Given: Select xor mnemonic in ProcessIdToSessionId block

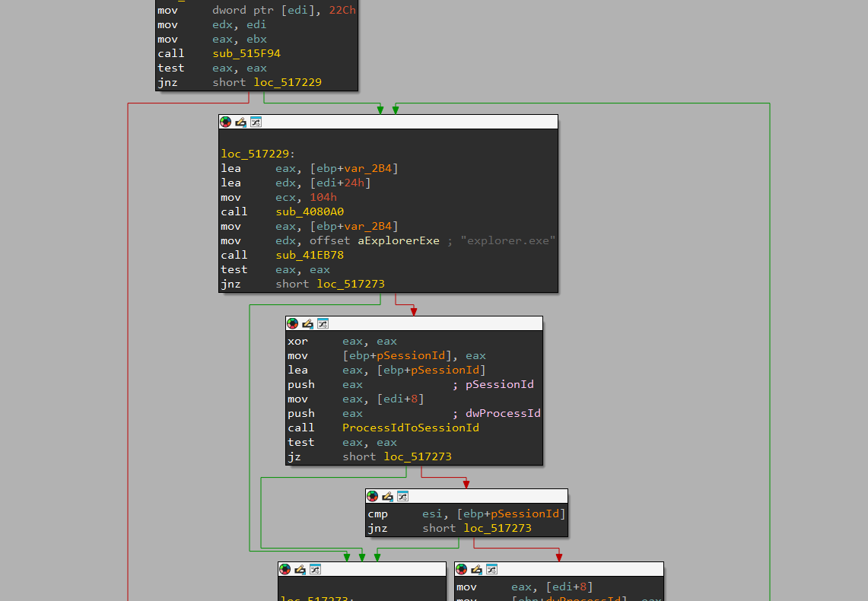Looking at the screenshot, I should click(297, 342).
